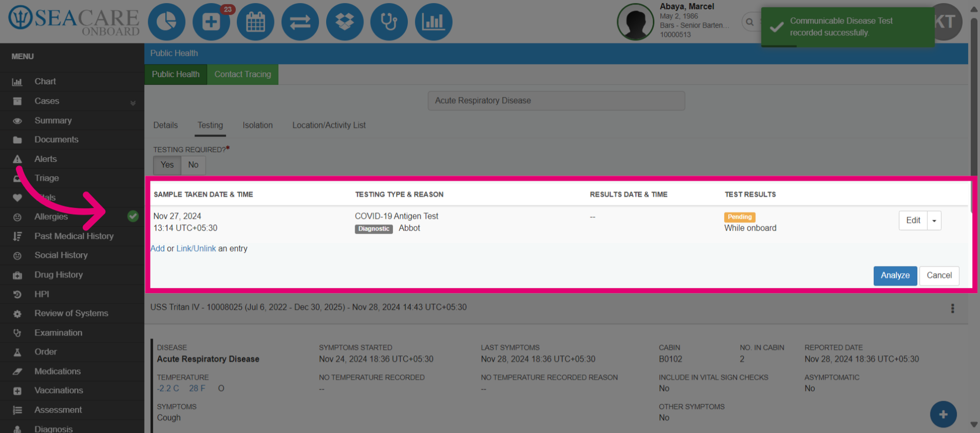Click the transfer arrows icon in toolbar
This screenshot has width=980, height=433.
click(300, 22)
